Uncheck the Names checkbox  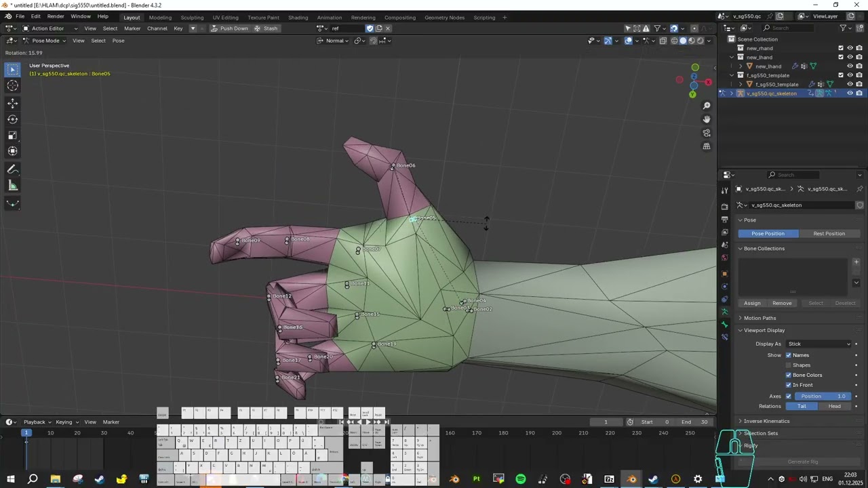[x=789, y=355]
